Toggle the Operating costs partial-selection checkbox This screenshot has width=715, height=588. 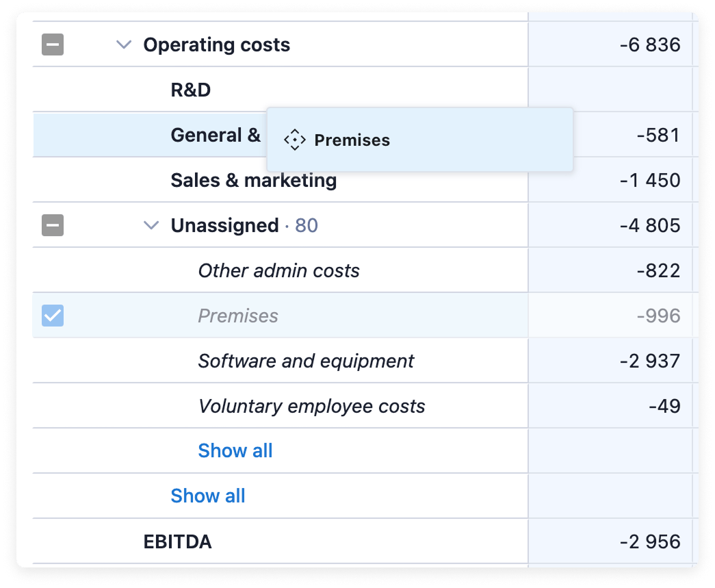53,44
